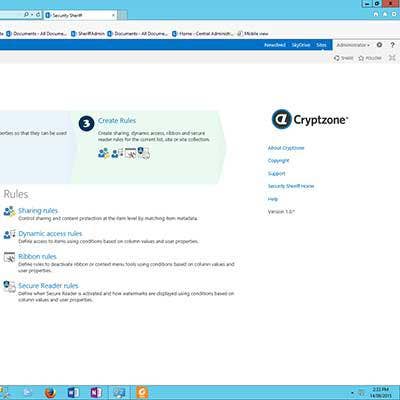Image resolution: width=400 pixels, height=400 pixels.
Task: Open the Sharing rules icon in Rules list
Action: 9,211
